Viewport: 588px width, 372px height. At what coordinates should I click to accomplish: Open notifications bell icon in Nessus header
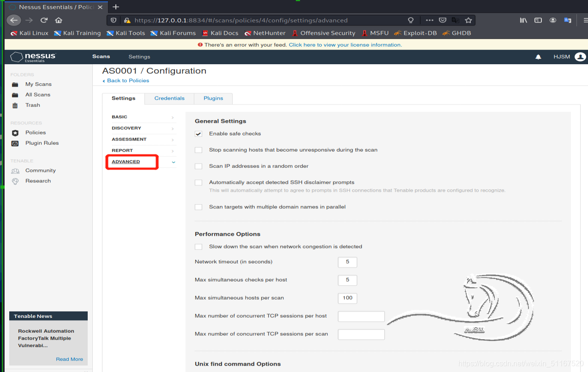(538, 57)
